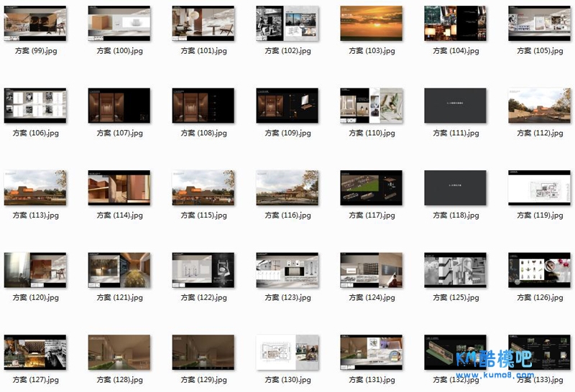Select the 方案 (118).jpg dark slide

[455, 187]
